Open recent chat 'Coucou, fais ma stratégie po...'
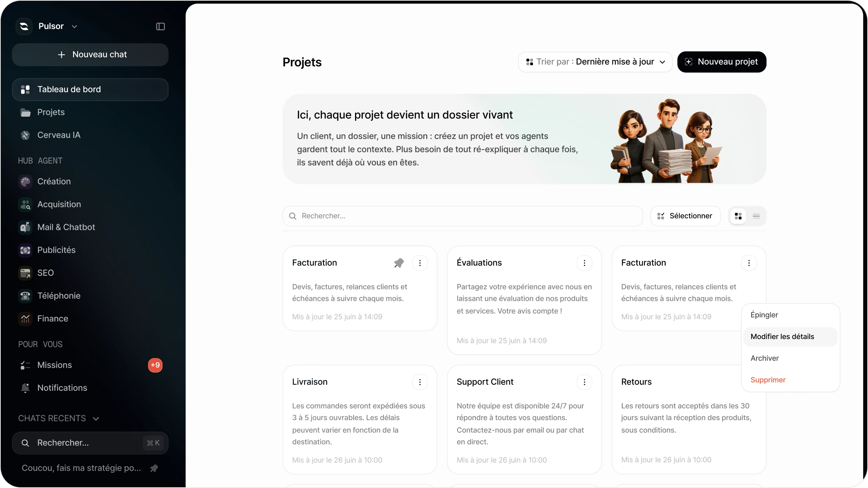 81,468
